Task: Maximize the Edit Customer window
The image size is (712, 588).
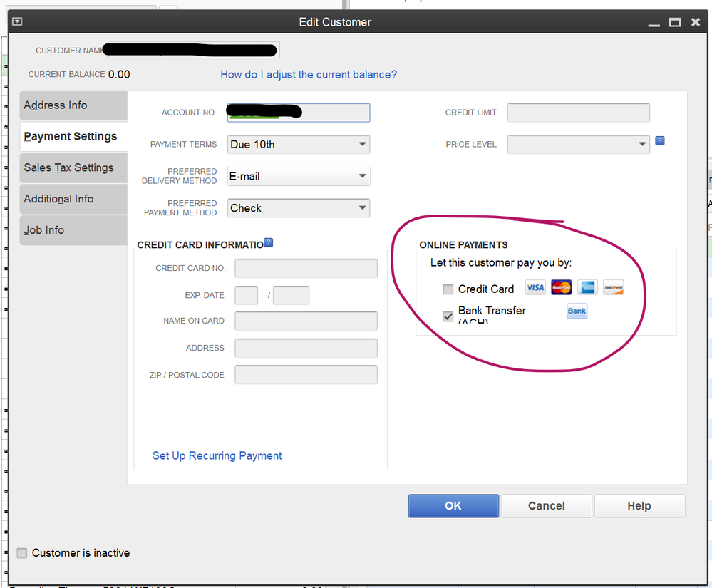Action: pos(675,22)
